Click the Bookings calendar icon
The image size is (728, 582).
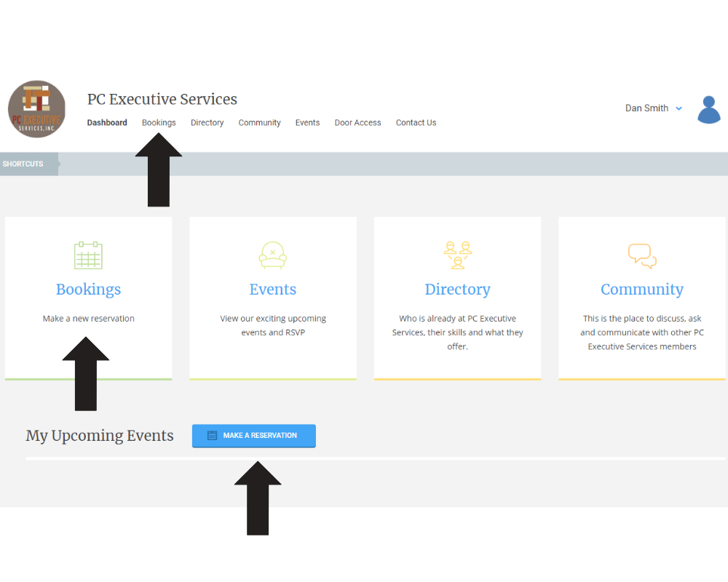point(88,255)
